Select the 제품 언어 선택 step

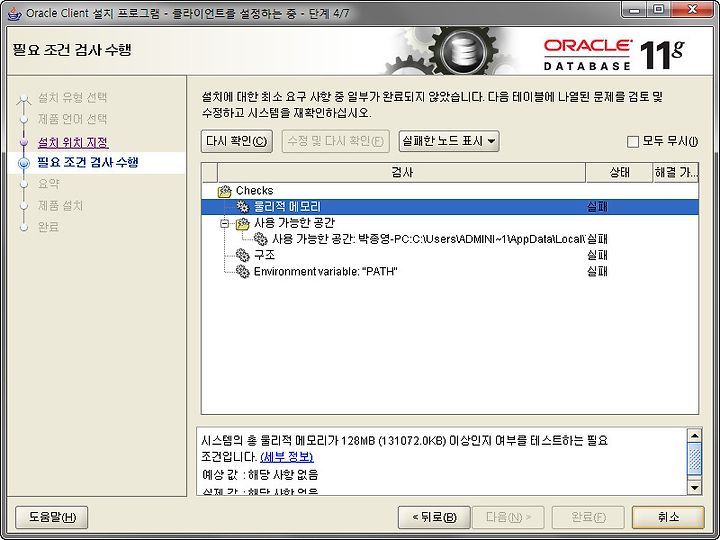73,119
